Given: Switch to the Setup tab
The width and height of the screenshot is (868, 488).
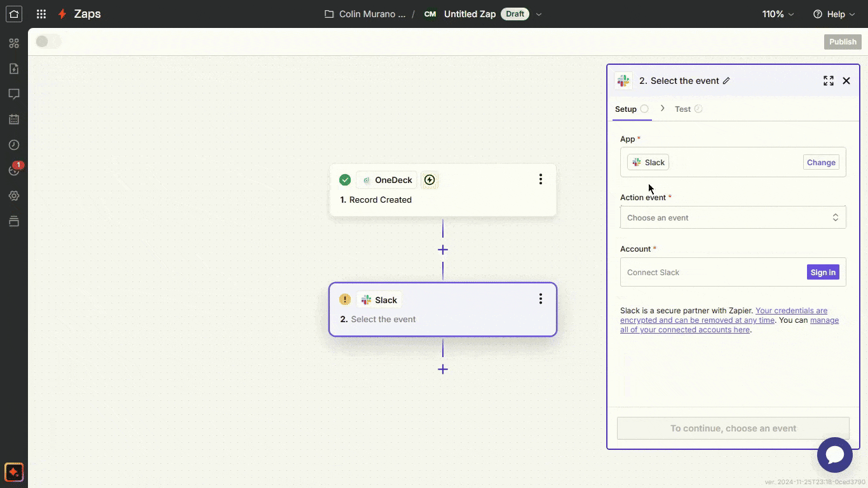Looking at the screenshot, I should pyautogui.click(x=632, y=109).
